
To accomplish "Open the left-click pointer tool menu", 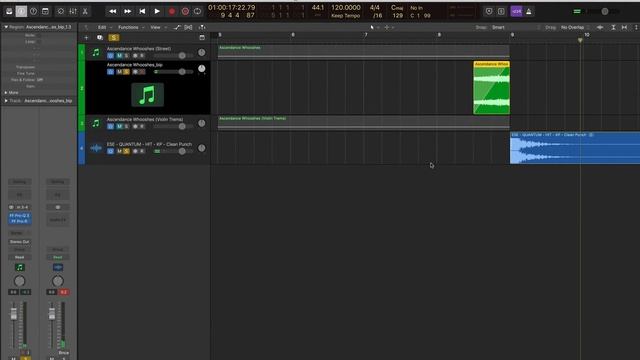I will [374, 27].
